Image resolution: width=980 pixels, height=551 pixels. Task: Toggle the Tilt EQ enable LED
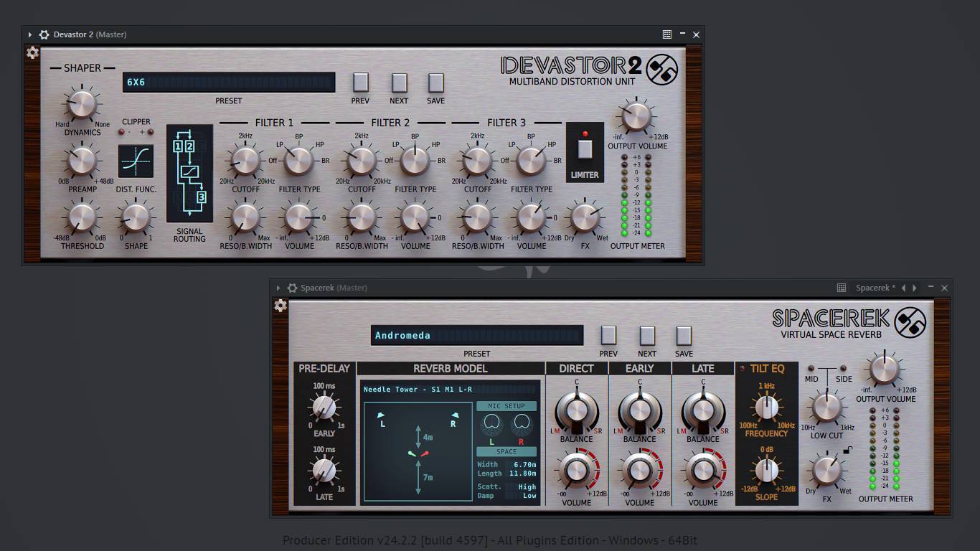point(743,369)
